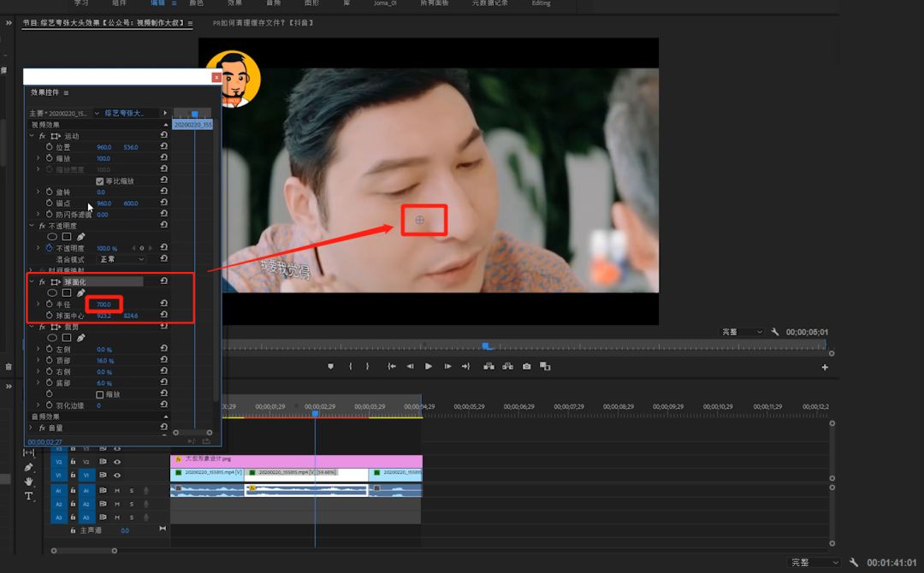Click the program monitor playhead marker

click(x=486, y=346)
